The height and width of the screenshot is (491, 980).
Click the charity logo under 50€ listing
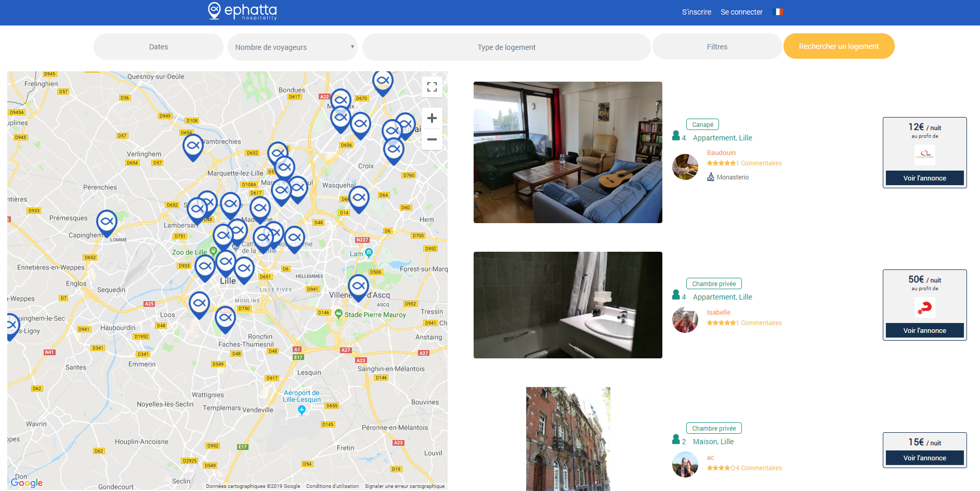pyautogui.click(x=924, y=307)
